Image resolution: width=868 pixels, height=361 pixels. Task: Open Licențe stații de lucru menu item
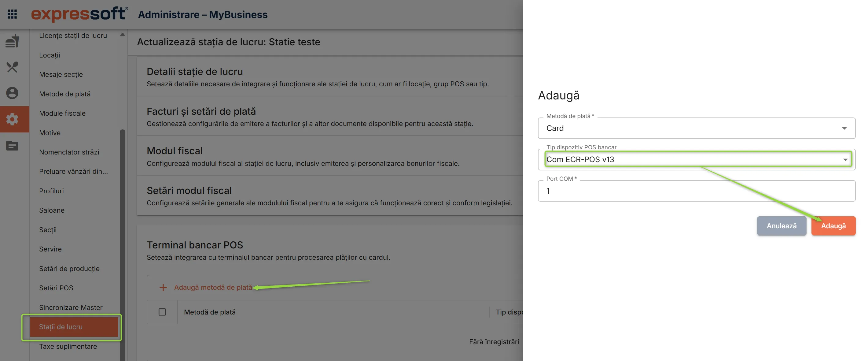73,35
